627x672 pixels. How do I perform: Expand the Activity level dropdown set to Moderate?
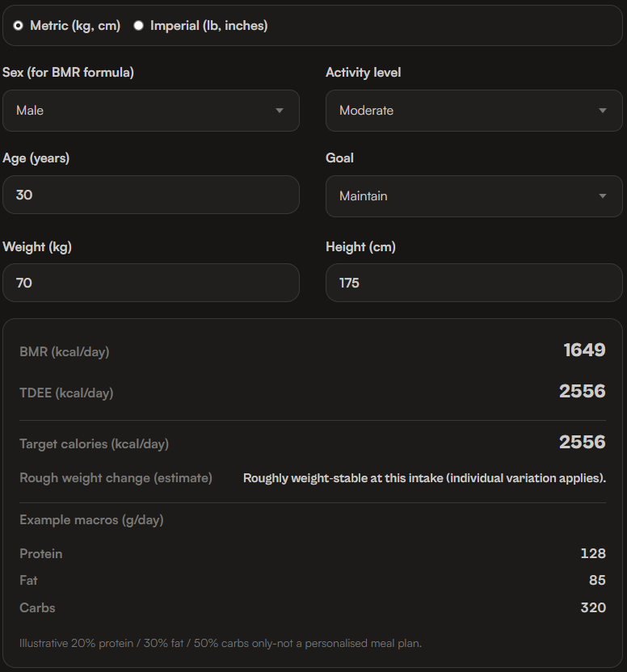pyautogui.click(x=473, y=111)
